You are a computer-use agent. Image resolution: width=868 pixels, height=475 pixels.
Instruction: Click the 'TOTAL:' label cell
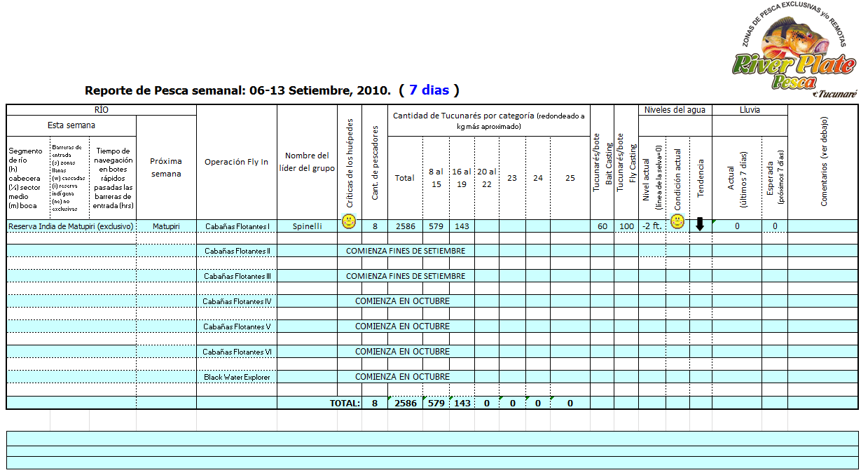click(x=345, y=403)
